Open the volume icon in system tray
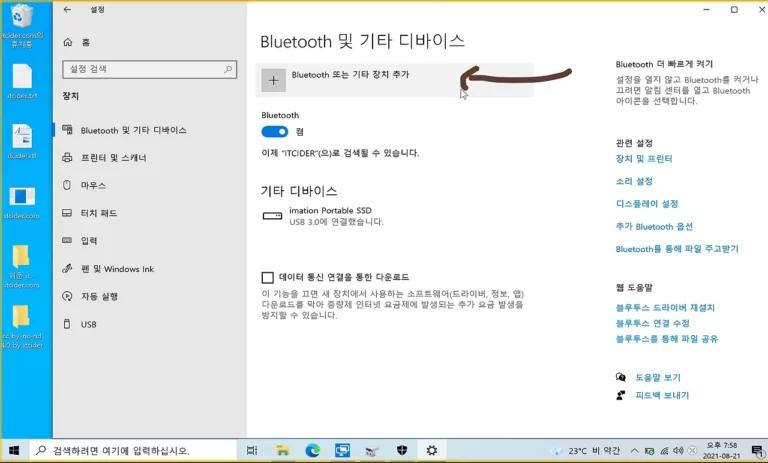This screenshot has height=463, width=768. pyautogui.click(x=678, y=451)
